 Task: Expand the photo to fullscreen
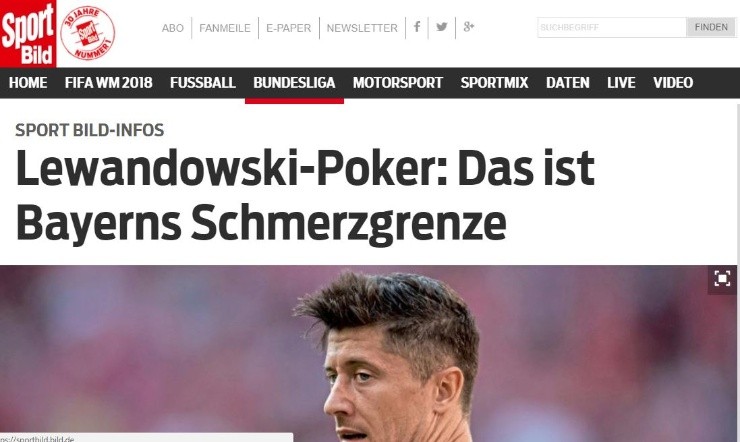[722, 278]
